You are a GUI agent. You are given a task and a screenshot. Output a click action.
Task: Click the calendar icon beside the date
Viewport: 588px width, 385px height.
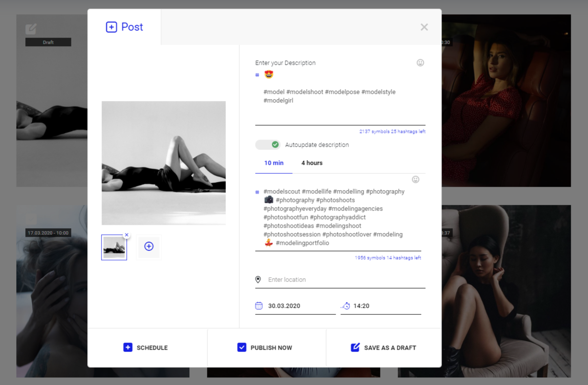coord(258,305)
